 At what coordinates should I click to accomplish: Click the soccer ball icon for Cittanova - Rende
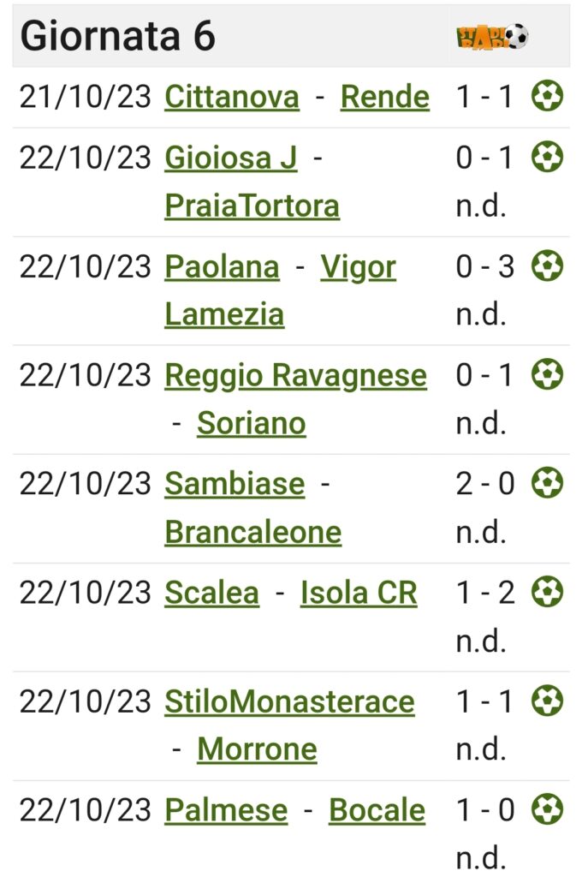point(547,96)
